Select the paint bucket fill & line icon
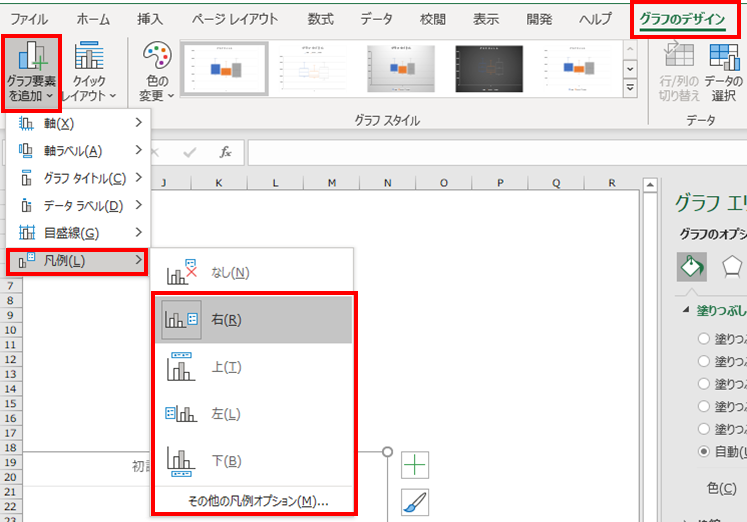Screen dimensions: 747x522 [x=692, y=267]
